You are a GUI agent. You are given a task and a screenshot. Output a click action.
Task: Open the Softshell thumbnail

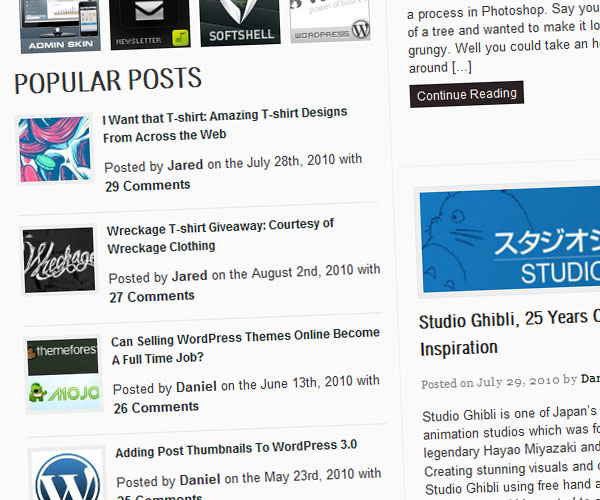[240, 22]
